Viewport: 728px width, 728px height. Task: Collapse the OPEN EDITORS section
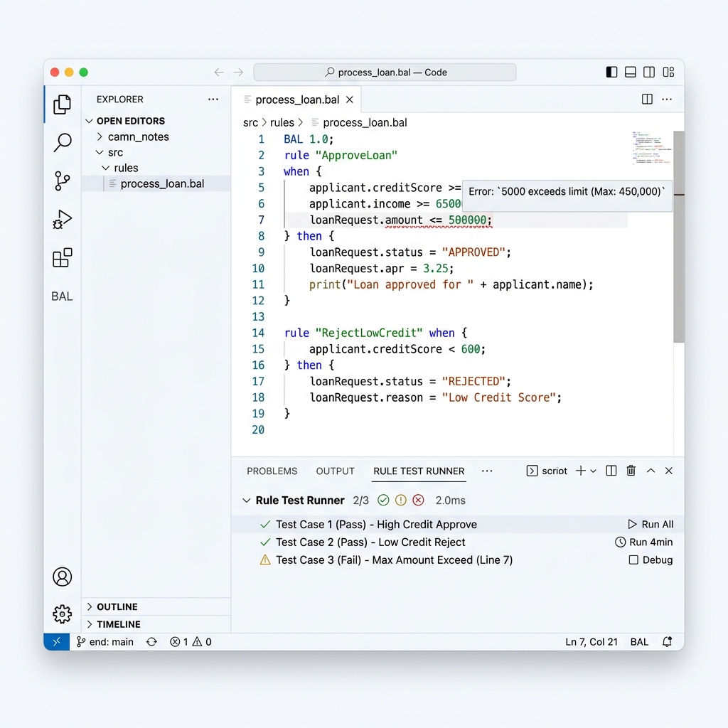click(89, 121)
